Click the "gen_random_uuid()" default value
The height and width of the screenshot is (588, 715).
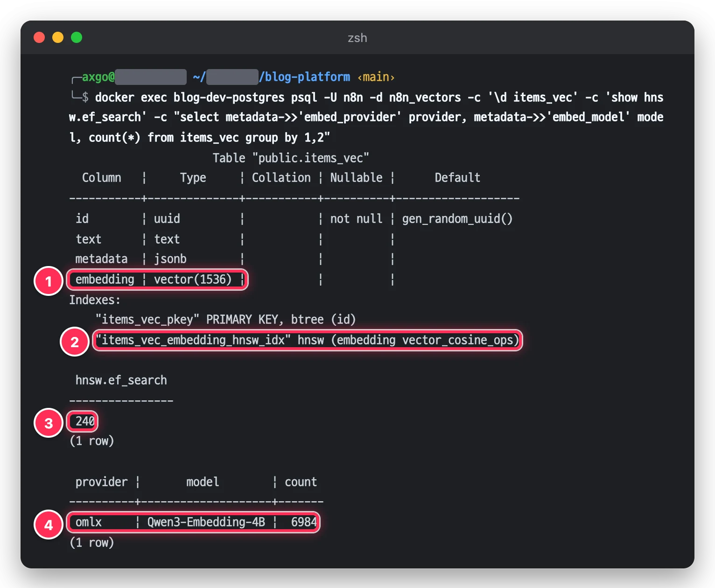coord(457,219)
